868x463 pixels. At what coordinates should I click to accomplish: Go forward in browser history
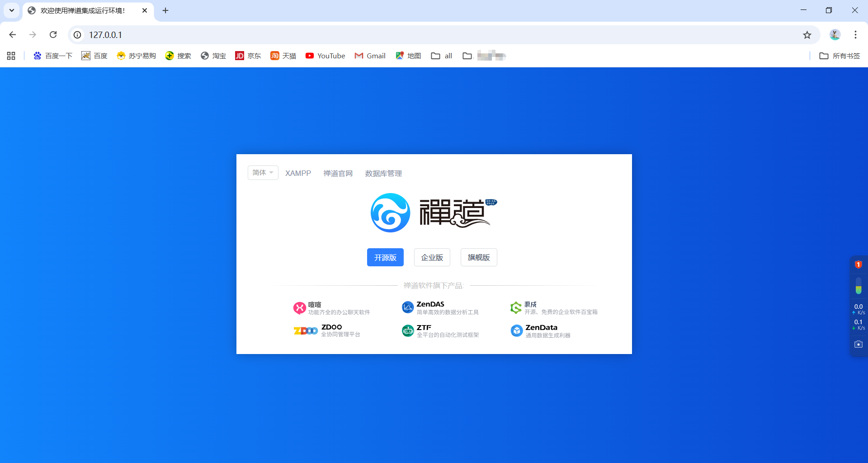point(33,35)
